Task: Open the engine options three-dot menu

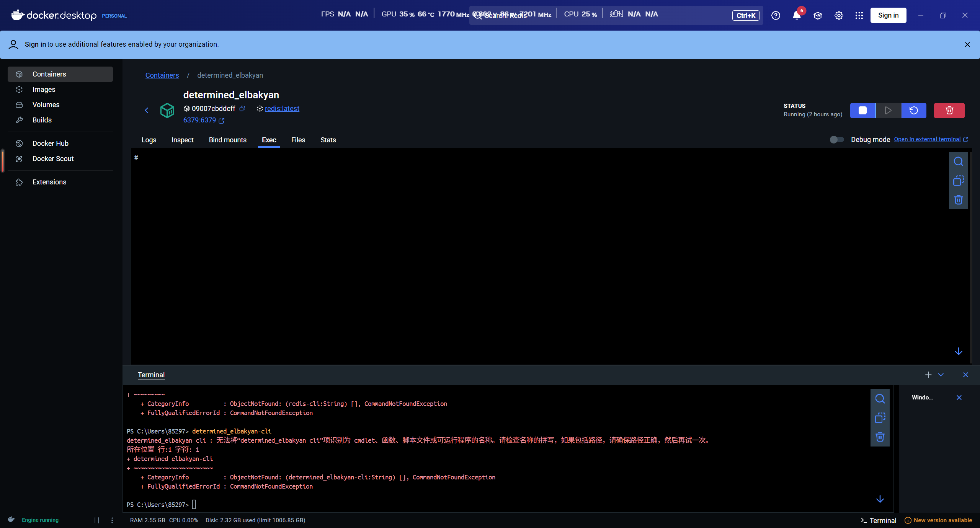Action: 112,520
